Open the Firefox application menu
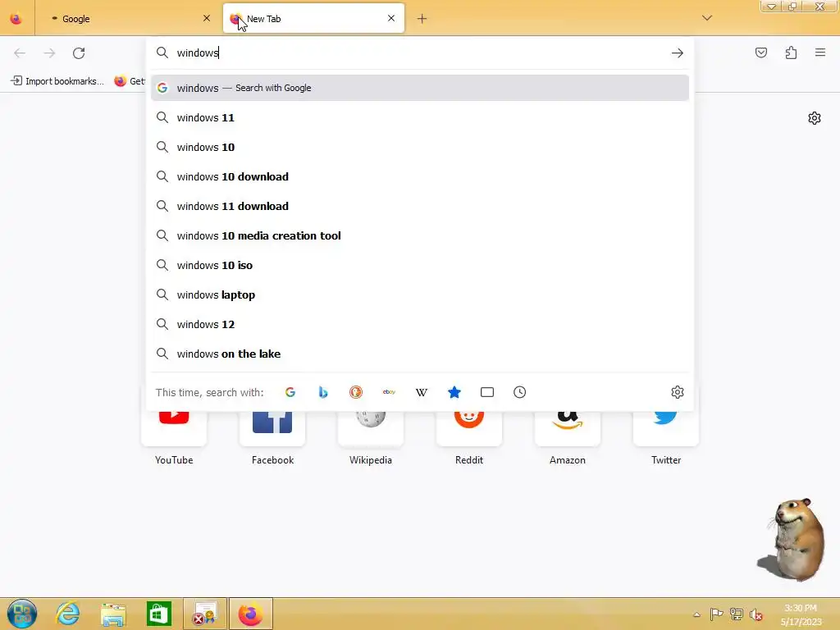 (820, 52)
